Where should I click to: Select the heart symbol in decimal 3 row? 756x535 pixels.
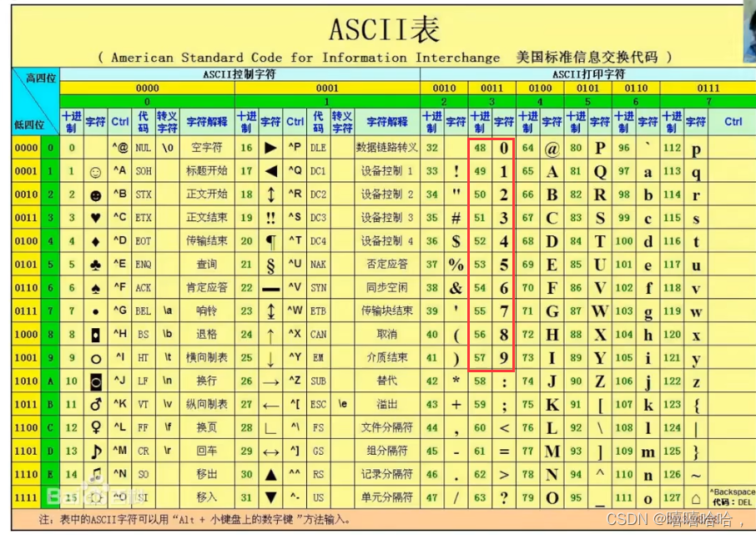pyautogui.click(x=95, y=218)
